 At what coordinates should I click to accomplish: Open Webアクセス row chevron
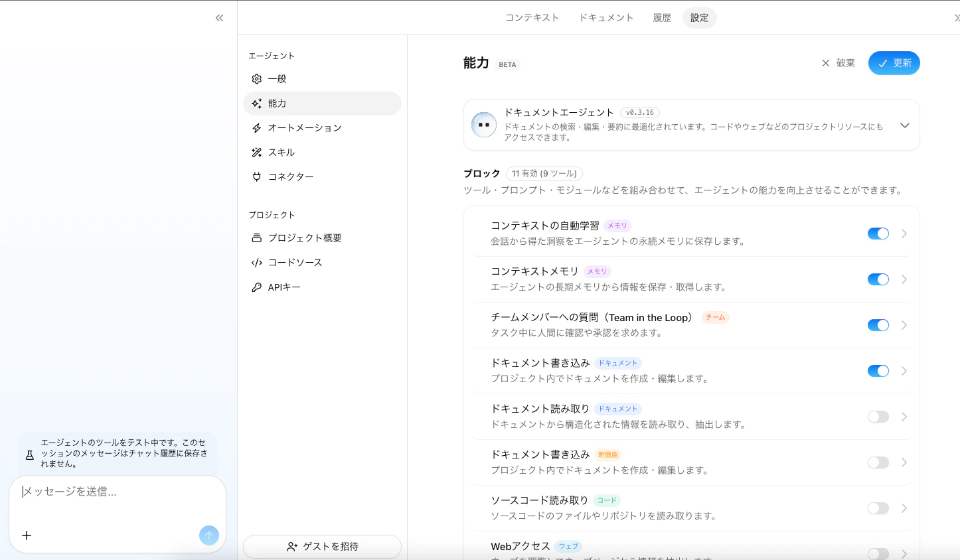click(904, 554)
